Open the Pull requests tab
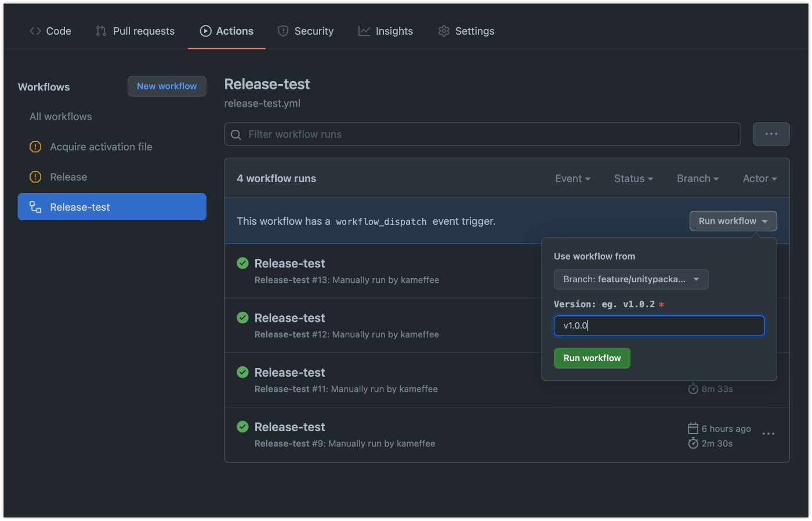Viewport: 812px width, 521px height. [x=135, y=31]
